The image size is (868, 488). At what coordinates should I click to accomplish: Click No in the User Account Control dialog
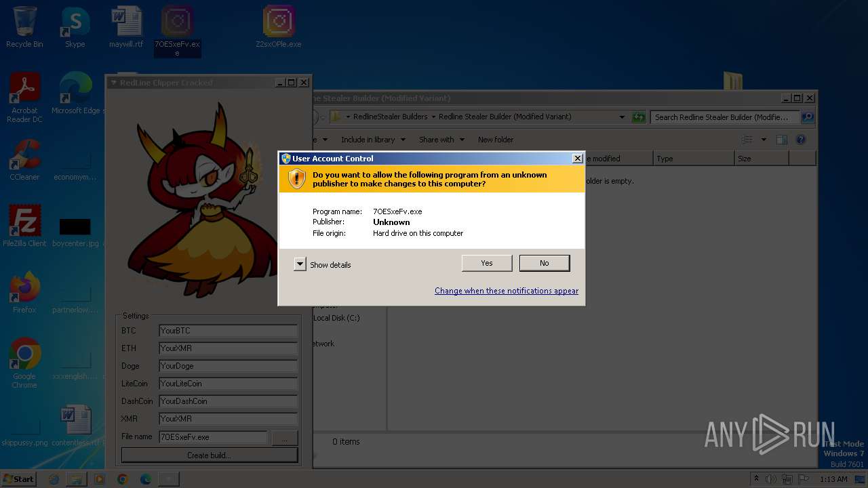545,263
